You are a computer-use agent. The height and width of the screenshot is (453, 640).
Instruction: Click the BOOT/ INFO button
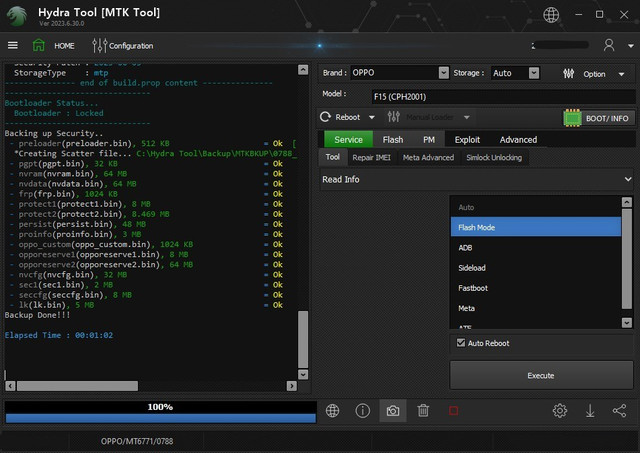click(x=599, y=118)
